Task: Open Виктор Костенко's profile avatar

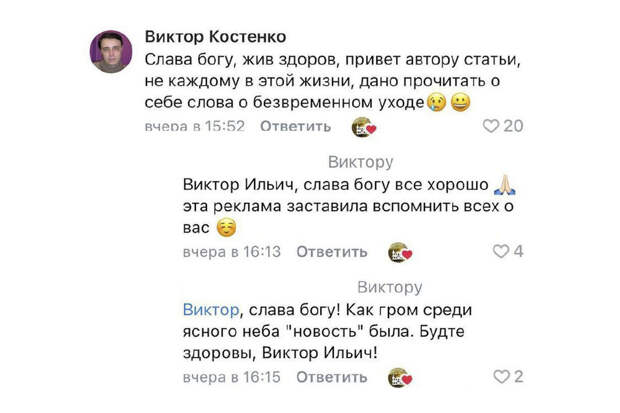Action: click(x=111, y=51)
